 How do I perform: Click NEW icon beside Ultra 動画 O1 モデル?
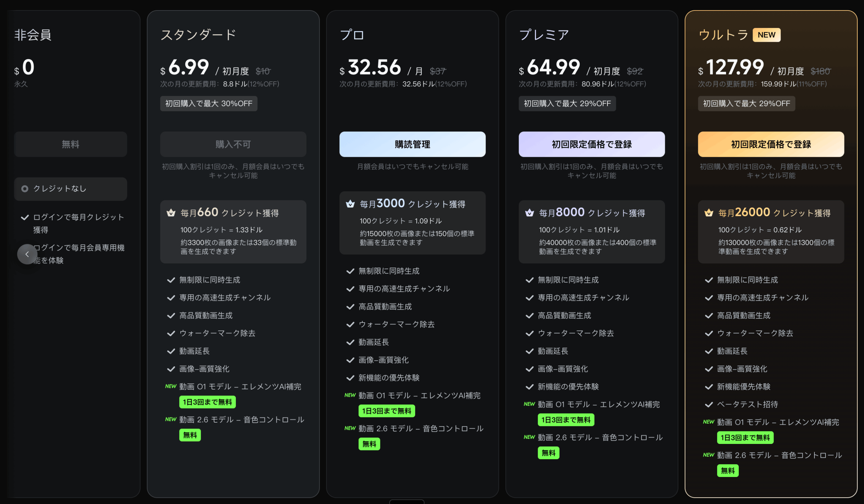point(708,422)
